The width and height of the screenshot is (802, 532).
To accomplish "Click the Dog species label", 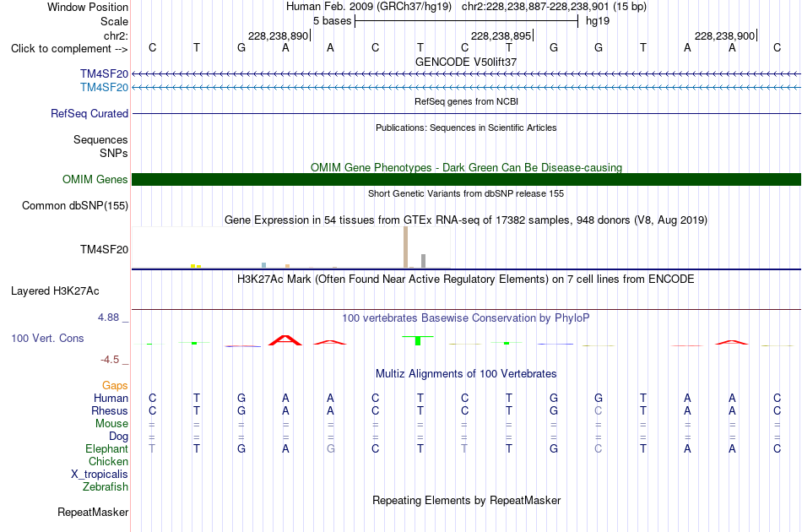I will pyautogui.click(x=119, y=437).
